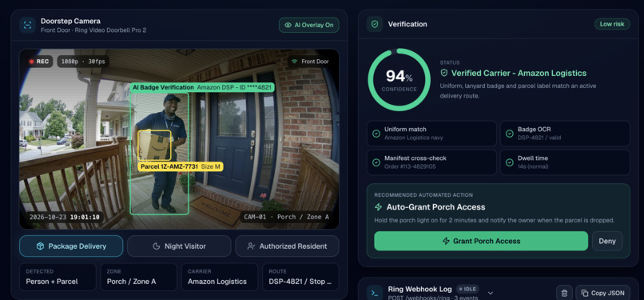Expand the Ring Webhook Log chevron
This screenshot has height=300, width=644.
pyautogui.click(x=490, y=293)
